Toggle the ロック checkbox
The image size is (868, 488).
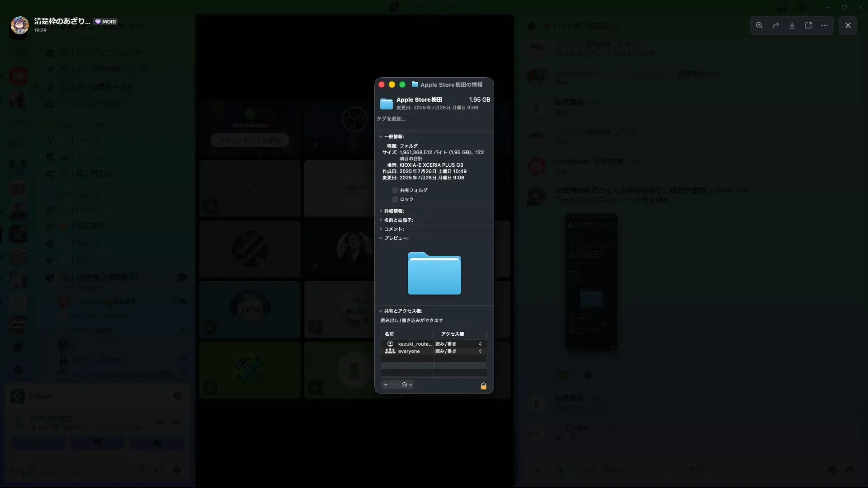pos(395,199)
